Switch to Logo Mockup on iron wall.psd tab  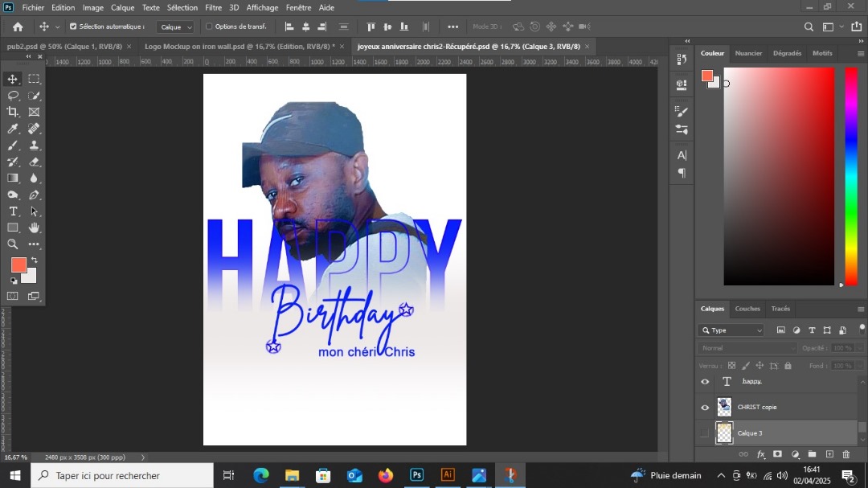(x=239, y=47)
